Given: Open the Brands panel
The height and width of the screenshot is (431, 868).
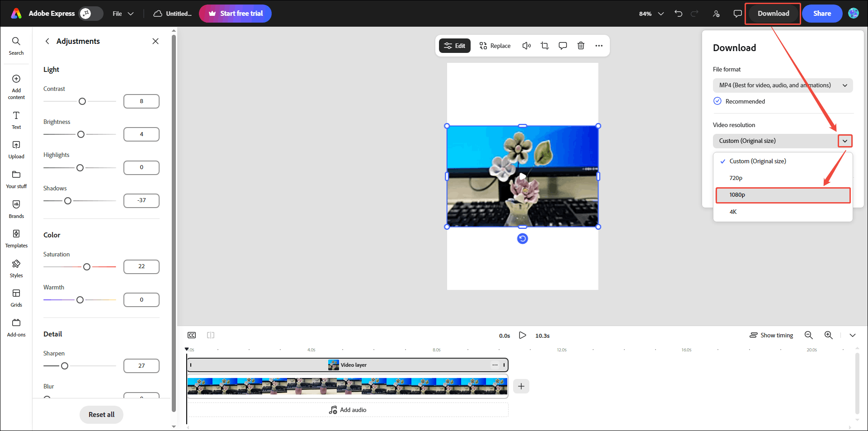Looking at the screenshot, I should (16, 209).
